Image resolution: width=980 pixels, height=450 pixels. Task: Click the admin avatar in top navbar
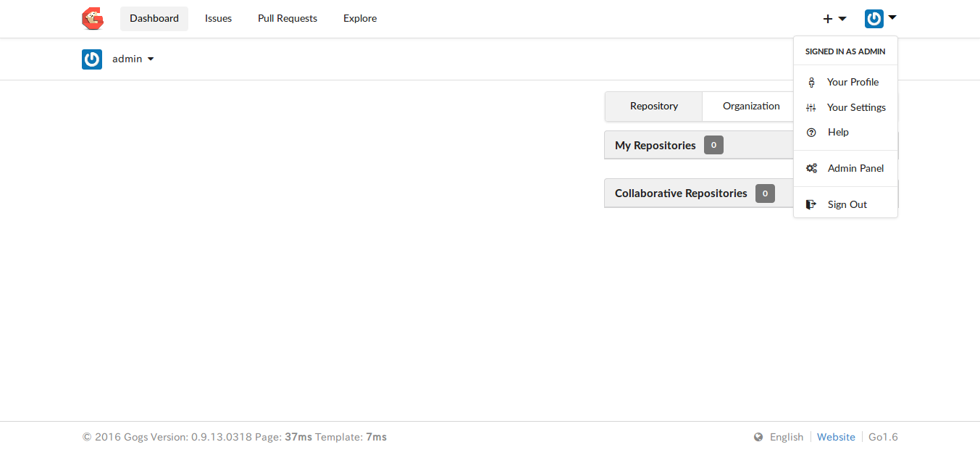pos(874,19)
